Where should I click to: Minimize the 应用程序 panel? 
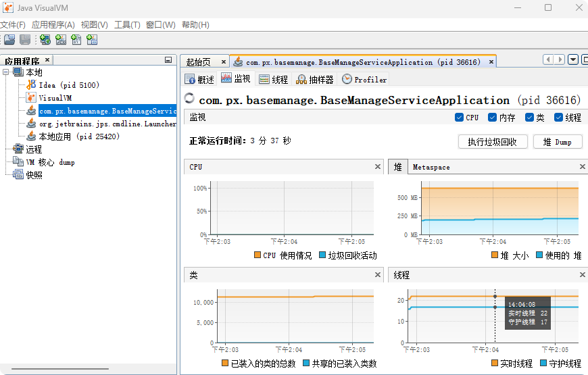[168, 60]
